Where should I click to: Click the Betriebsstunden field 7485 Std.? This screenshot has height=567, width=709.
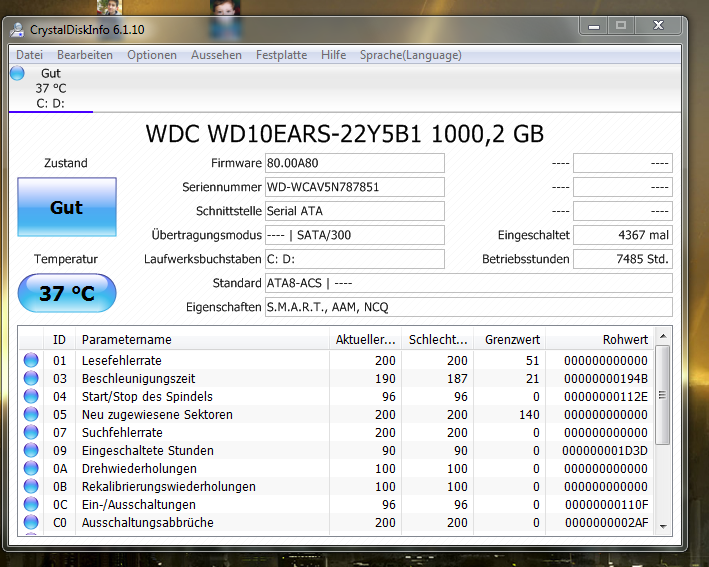623,259
